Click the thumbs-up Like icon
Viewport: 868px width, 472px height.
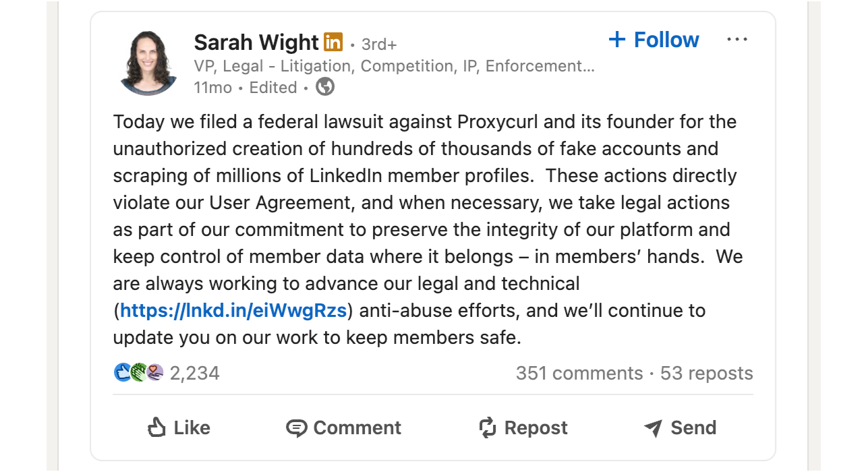pos(156,427)
